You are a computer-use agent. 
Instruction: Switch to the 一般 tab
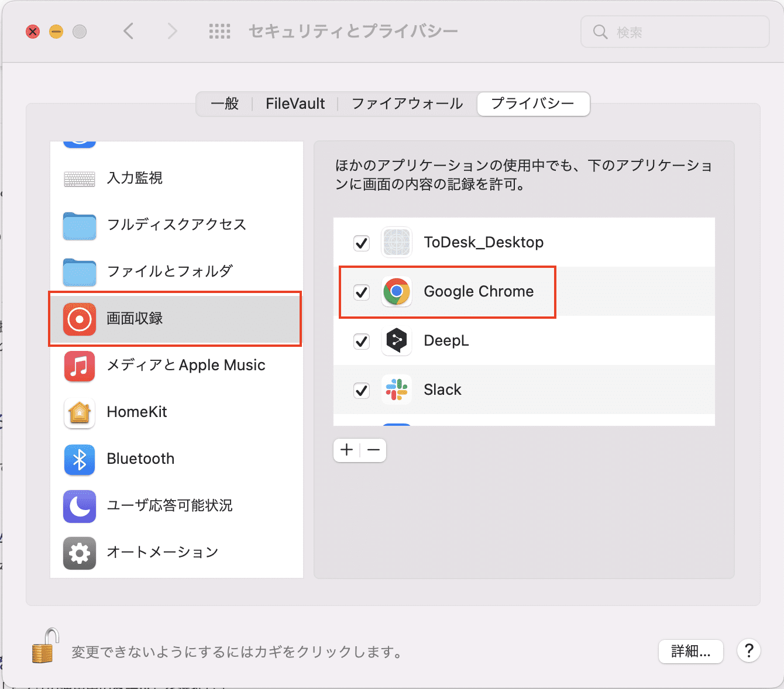225,104
